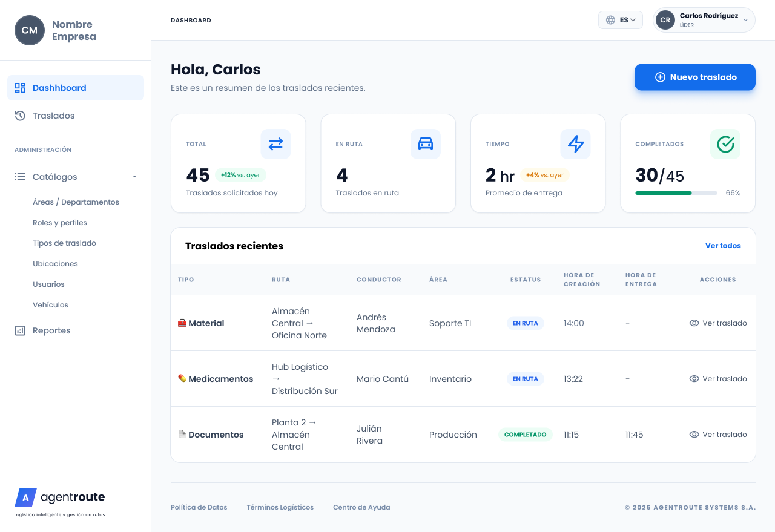Image resolution: width=775 pixels, height=532 pixels.
Task: Click the CONDUCTOR column header
Action: 379,280
